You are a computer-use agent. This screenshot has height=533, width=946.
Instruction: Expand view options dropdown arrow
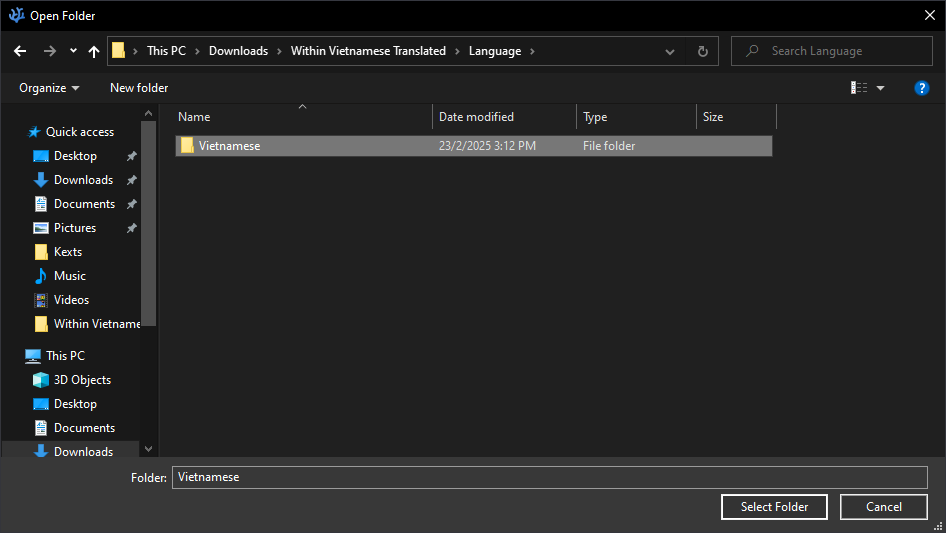click(880, 88)
